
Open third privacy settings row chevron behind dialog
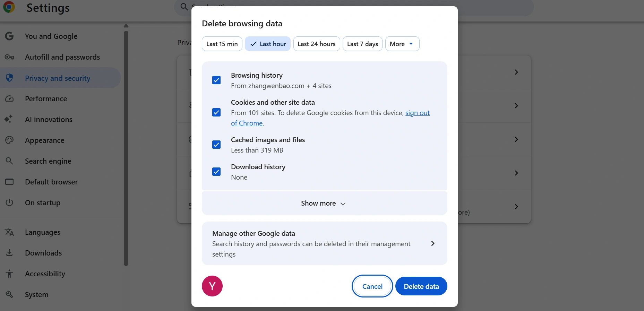[x=516, y=139]
